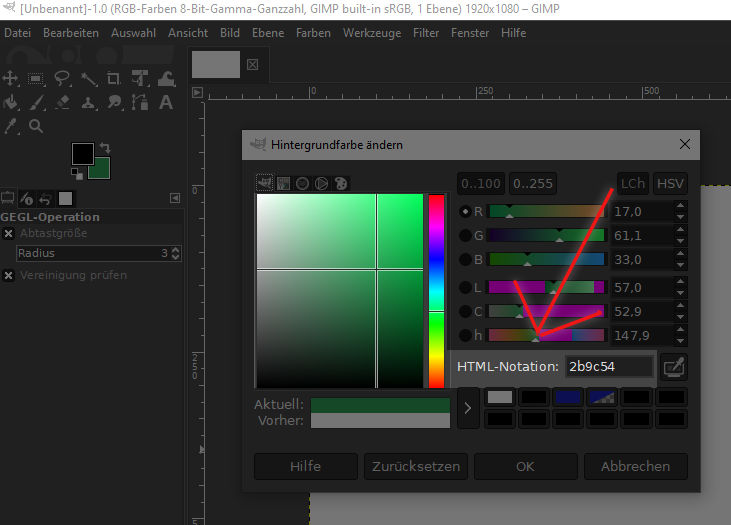The width and height of the screenshot is (731, 525).
Task: Switch to the GIMP color selector tab
Action: (264, 183)
